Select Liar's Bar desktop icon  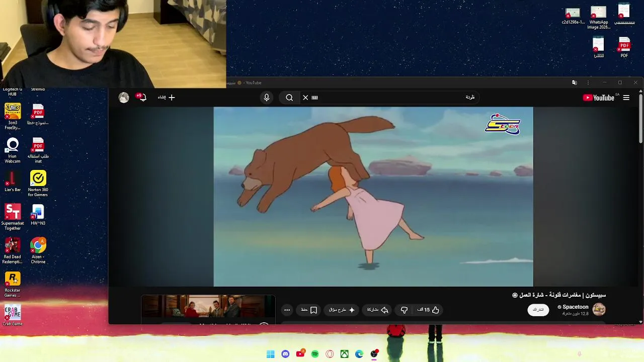(13, 182)
